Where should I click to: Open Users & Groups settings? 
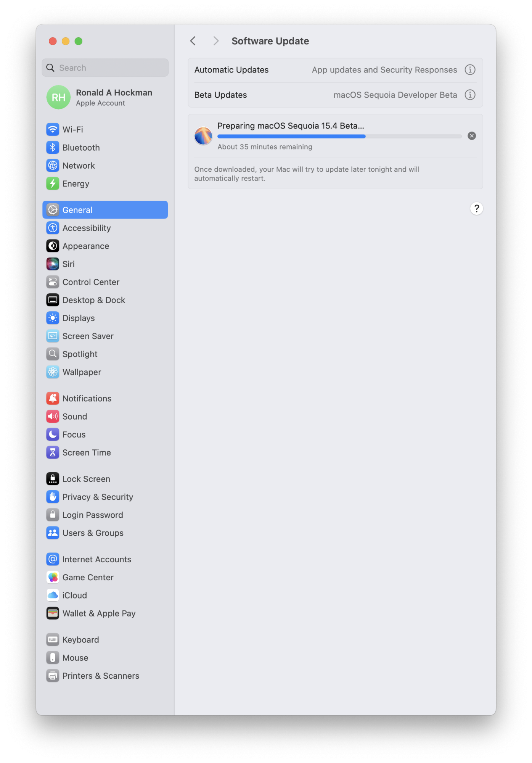pos(105,533)
